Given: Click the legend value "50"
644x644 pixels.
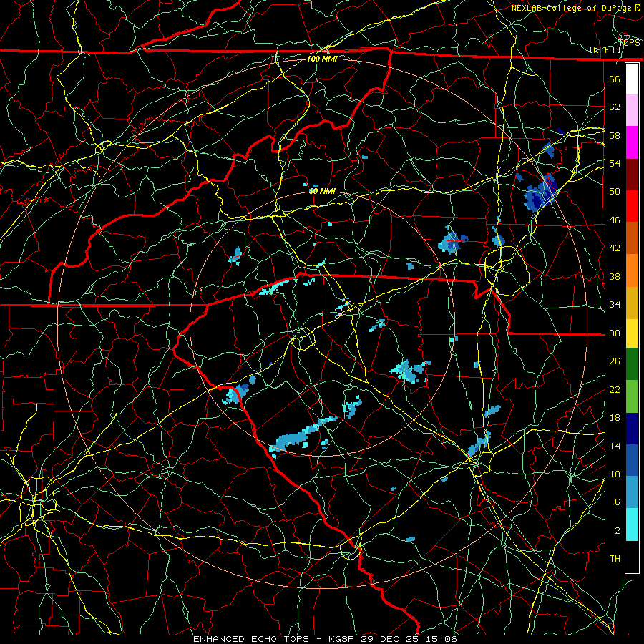Looking at the screenshot, I should point(615,192).
